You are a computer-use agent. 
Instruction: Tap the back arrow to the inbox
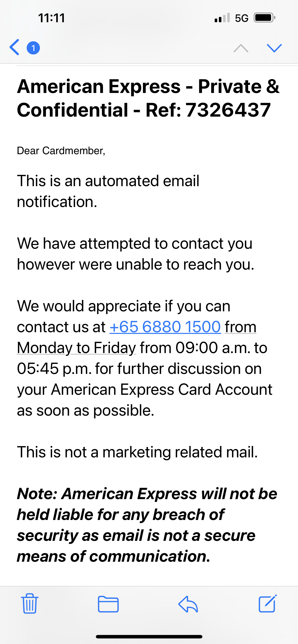15,47
